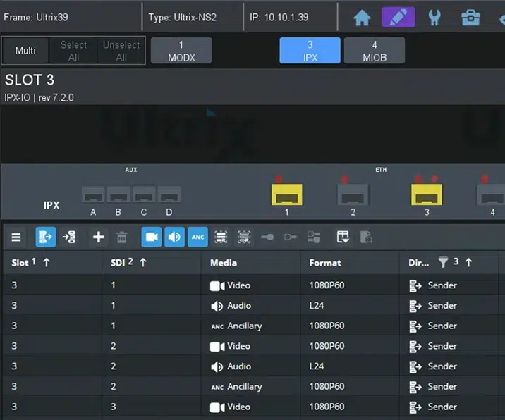Click the Media column header
Image resolution: width=505 pixels, height=420 pixels.
tap(250, 263)
